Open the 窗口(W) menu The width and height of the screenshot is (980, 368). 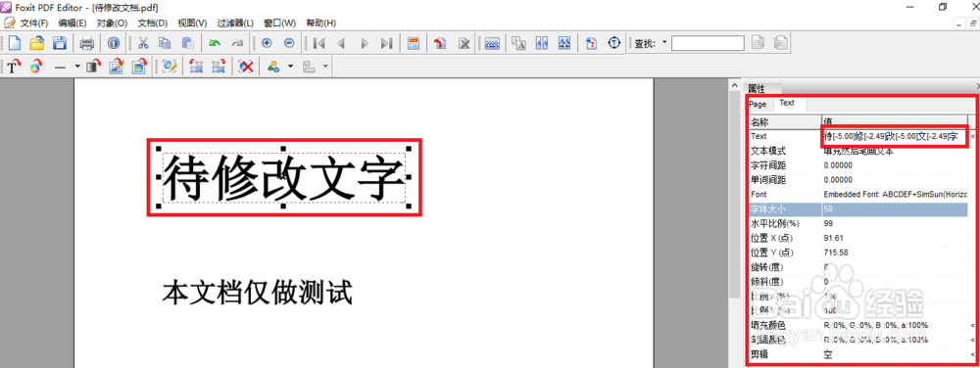tap(279, 23)
